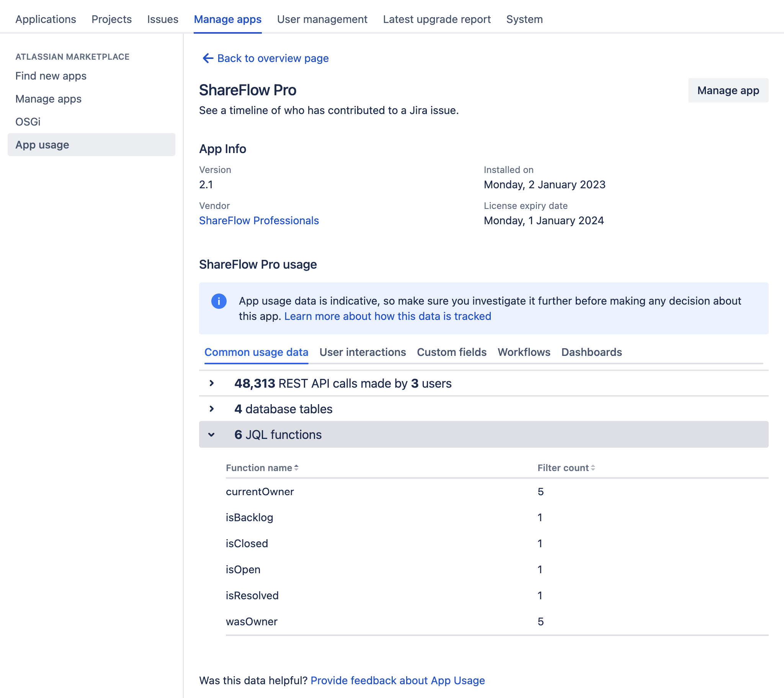Switch to Custom fields tab
The image size is (784, 698).
point(452,352)
